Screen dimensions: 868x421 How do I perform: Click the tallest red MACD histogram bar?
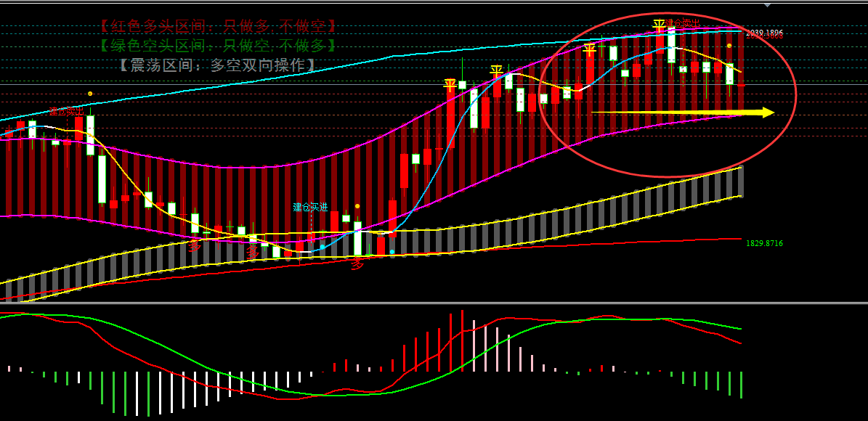(x=462, y=341)
